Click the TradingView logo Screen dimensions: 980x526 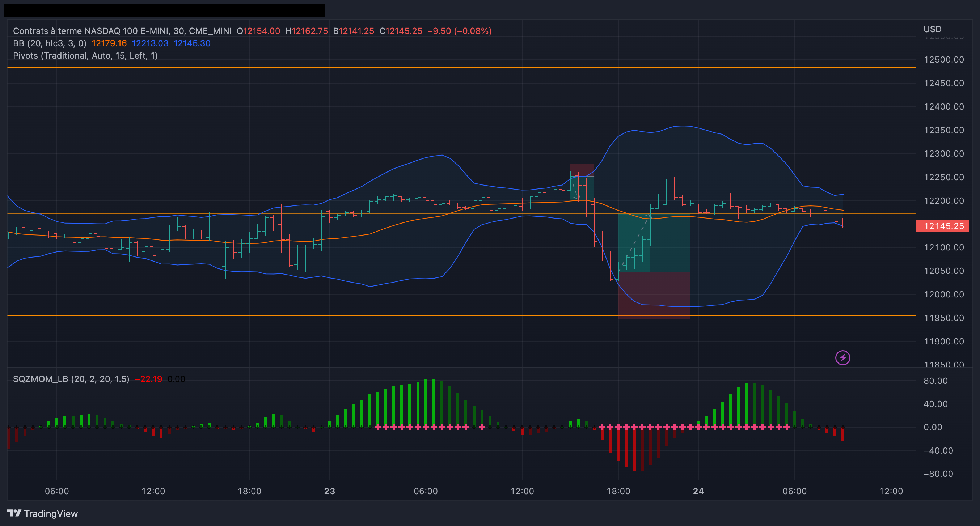tap(42, 513)
